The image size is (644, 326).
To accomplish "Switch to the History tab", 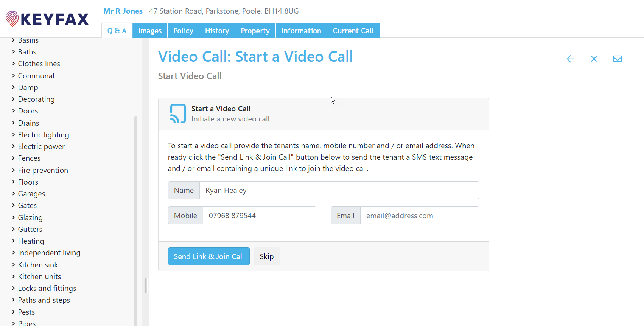I will (217, 31).
